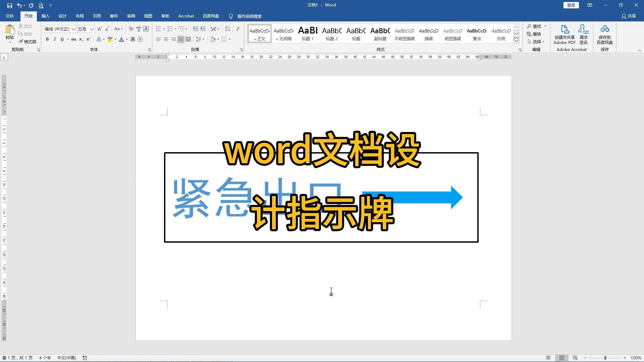Click the sort A-Z icon
Image resolution: width=644 pixels, height=362 pixels.
(227, 29)
